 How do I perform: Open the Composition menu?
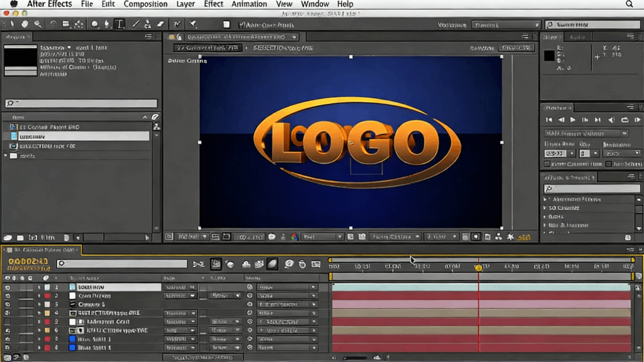point(145,4)
